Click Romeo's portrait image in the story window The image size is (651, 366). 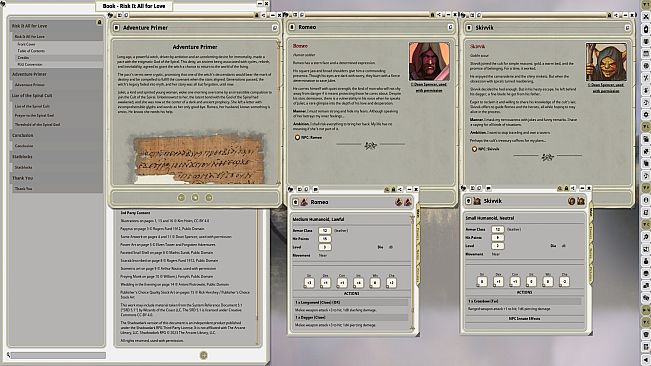pyautogui.click(x=429, y=61)
